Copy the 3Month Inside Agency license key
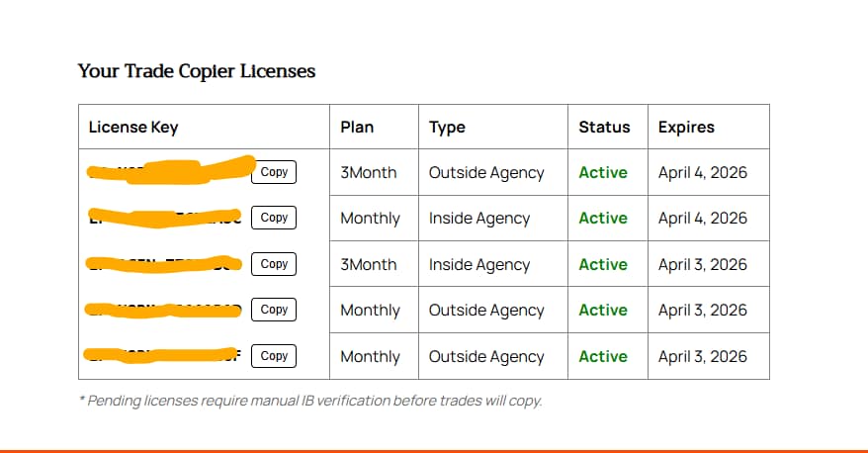Viewport: 868px width, 453px height. (274, 264)
